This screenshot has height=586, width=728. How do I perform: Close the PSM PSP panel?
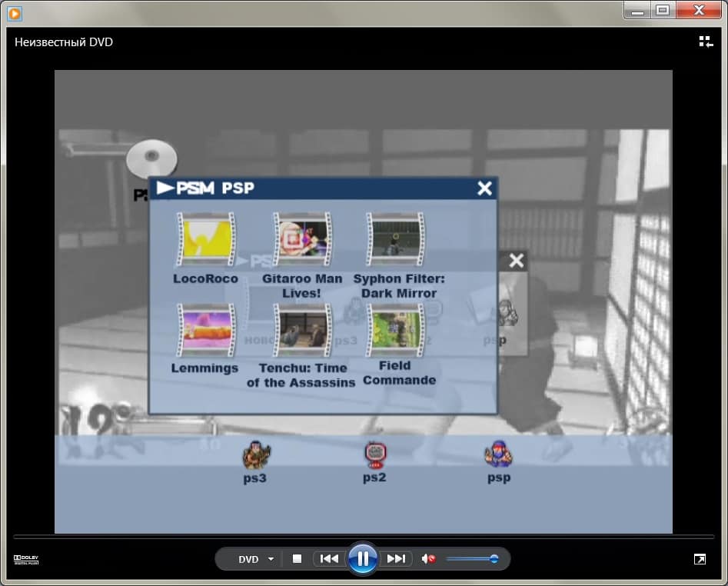(484, 188)
